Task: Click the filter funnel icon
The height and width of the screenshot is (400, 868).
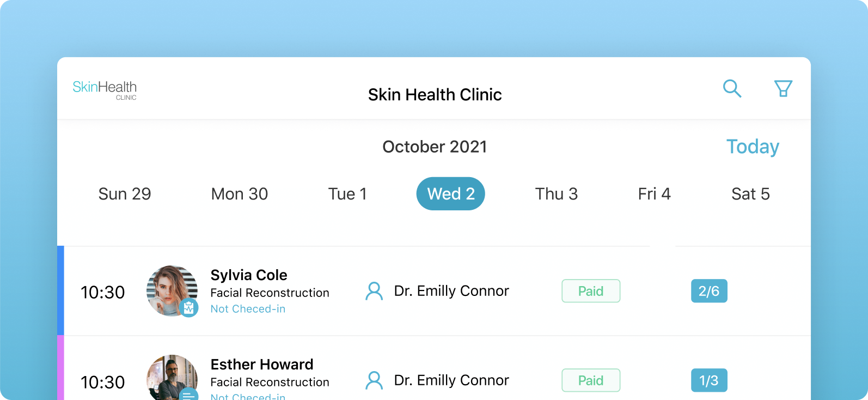Action: click(783, 88)
